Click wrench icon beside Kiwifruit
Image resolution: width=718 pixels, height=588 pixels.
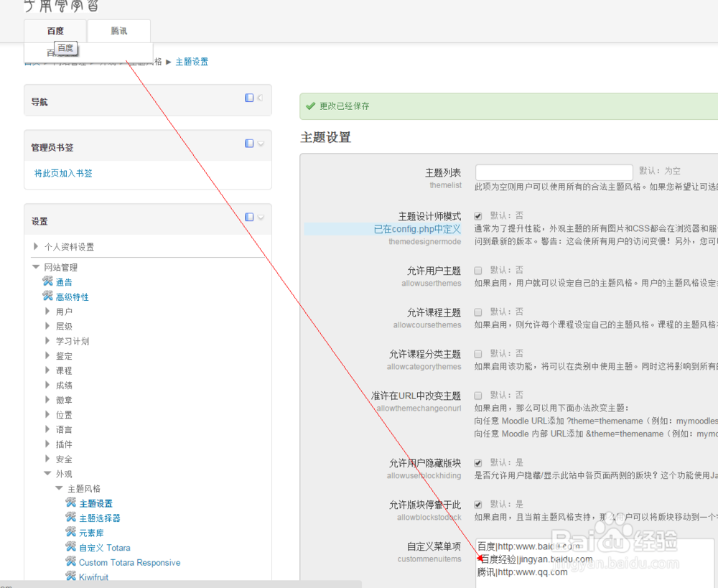point(71,576)
